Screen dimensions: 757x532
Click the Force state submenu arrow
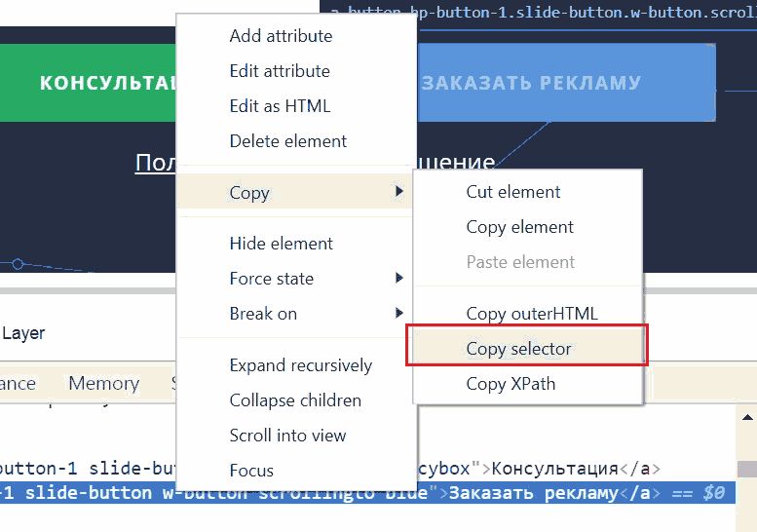tap(398, 278)
